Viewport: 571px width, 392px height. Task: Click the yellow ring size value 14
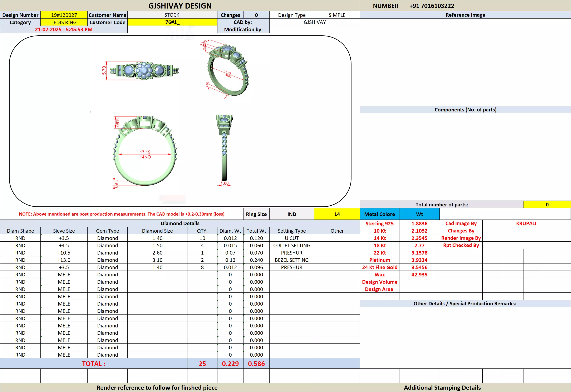pyautogui.click(x=337, y=214)
